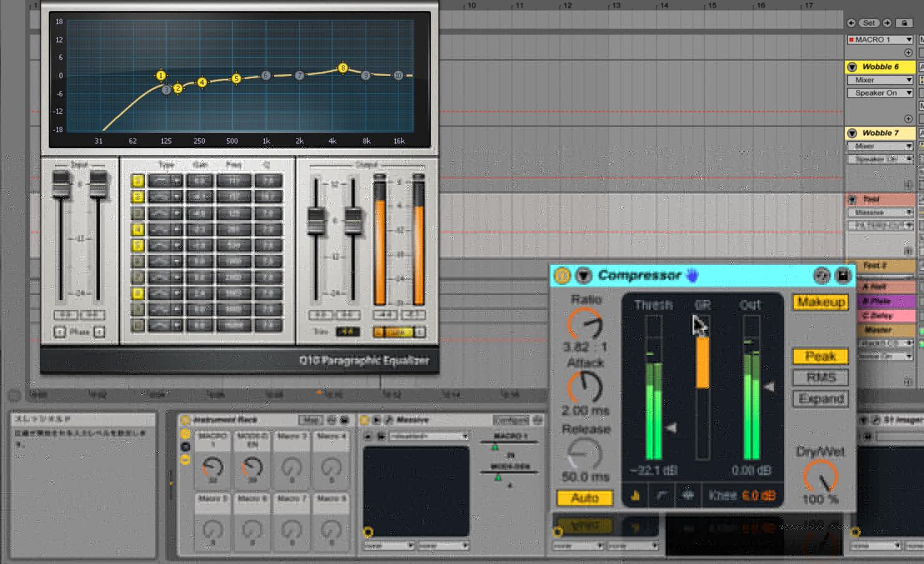Click the next locator arrow icon
The image size is (924, 564).
coord(887,23)
